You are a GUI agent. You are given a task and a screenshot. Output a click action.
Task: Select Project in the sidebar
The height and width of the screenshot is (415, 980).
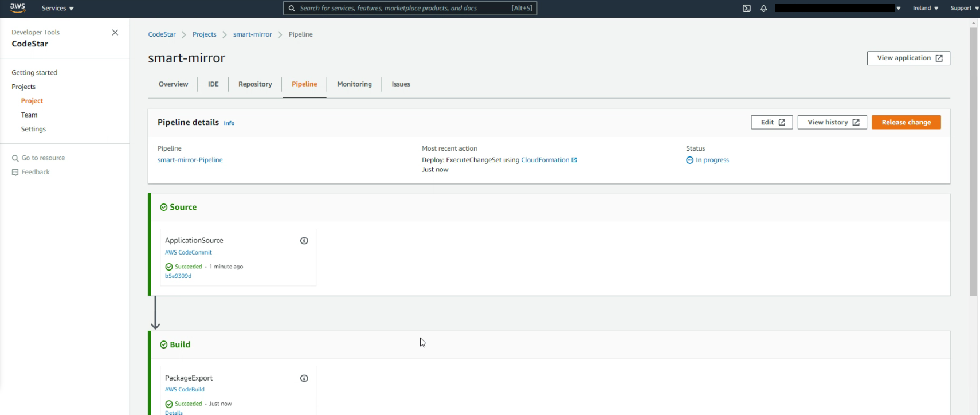[x=32, y=101]
